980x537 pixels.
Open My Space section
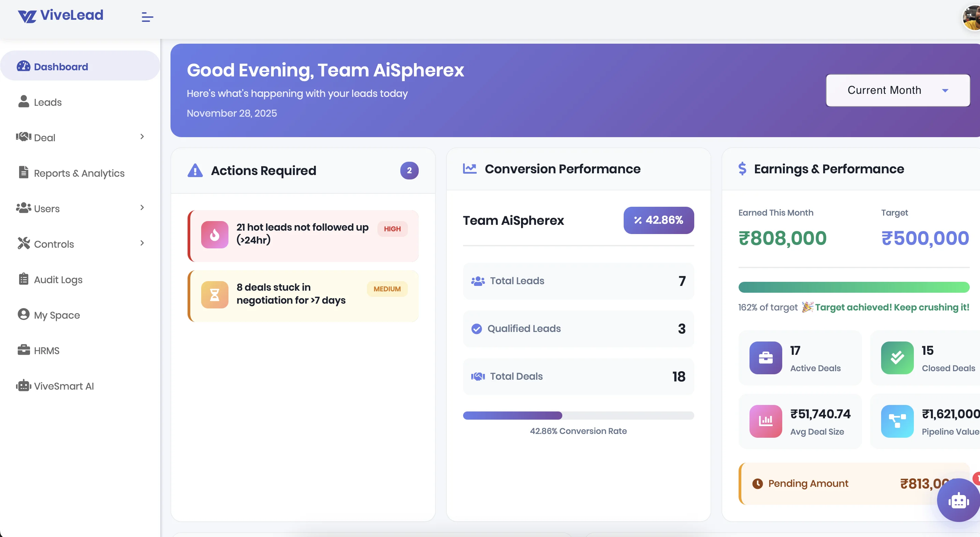(57, 315)
